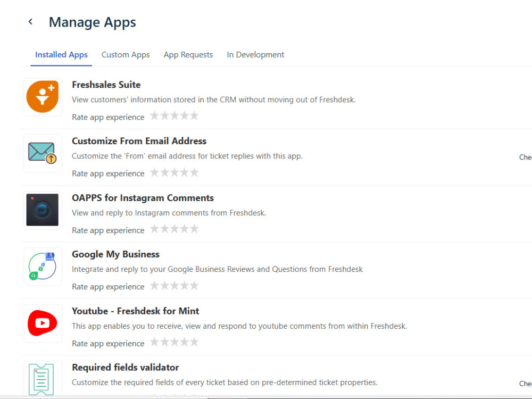Open the App Requests tab

[188, 55]
